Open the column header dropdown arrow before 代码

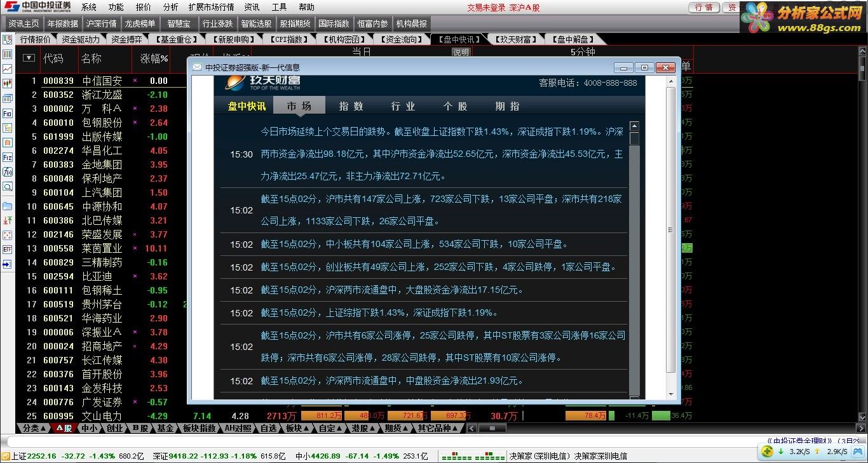[x=29, y=58]
